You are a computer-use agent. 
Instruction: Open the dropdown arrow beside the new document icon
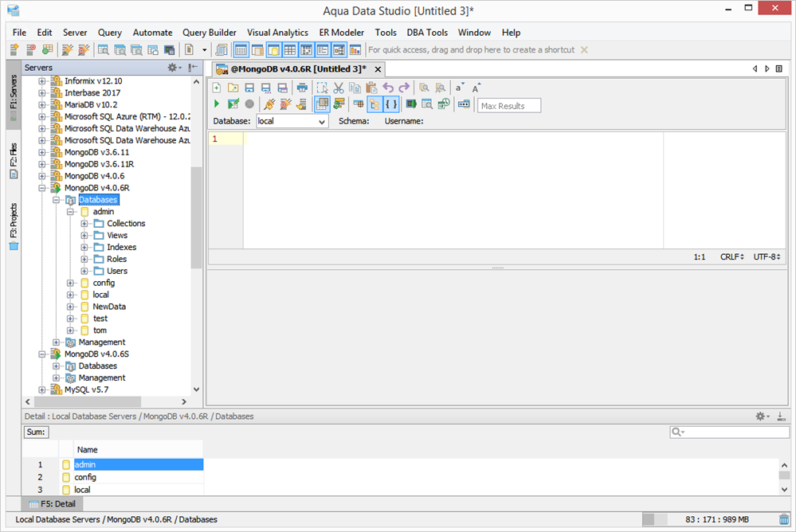coord(205,49)
